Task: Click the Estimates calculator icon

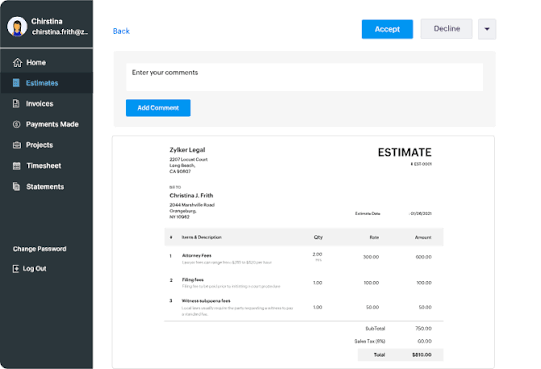Action: (x=16, y=83)
